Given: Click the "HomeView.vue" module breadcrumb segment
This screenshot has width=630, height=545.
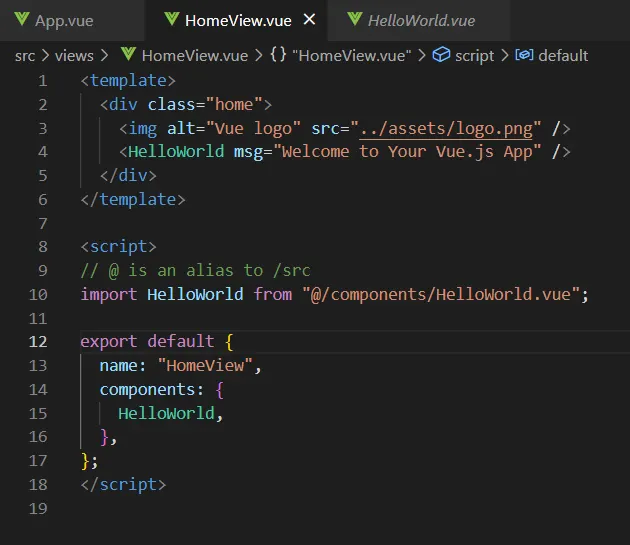Looking at the screenshot, I should coord(351,55).
